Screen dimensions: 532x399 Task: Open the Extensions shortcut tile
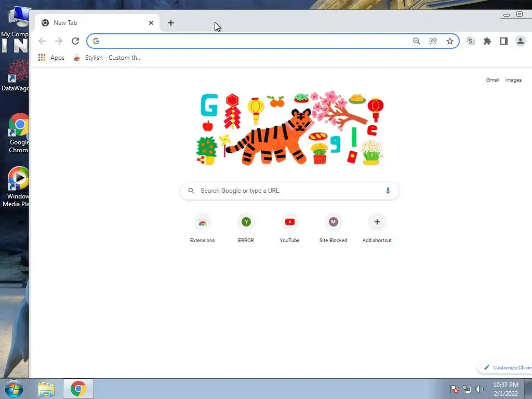click(202, 229)
